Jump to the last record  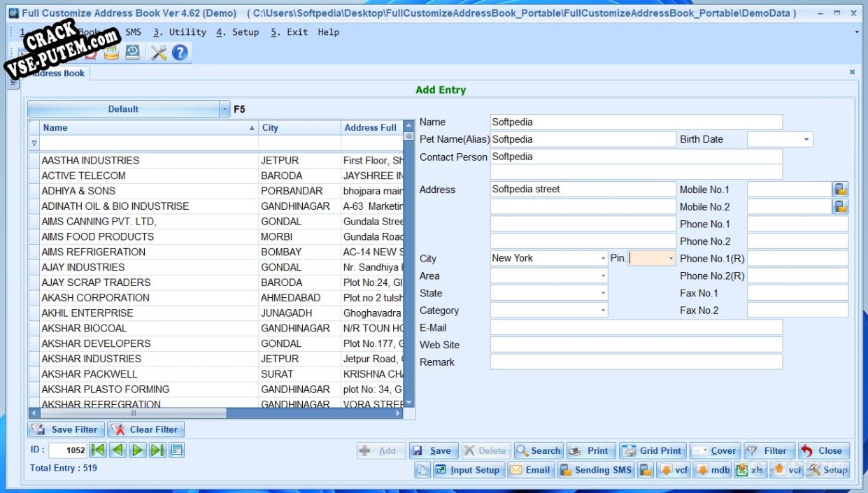[x=157, y=451]
